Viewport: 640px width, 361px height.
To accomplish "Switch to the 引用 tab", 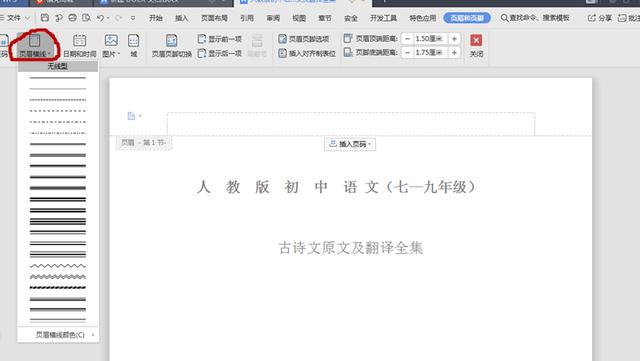I will point(247,18).
